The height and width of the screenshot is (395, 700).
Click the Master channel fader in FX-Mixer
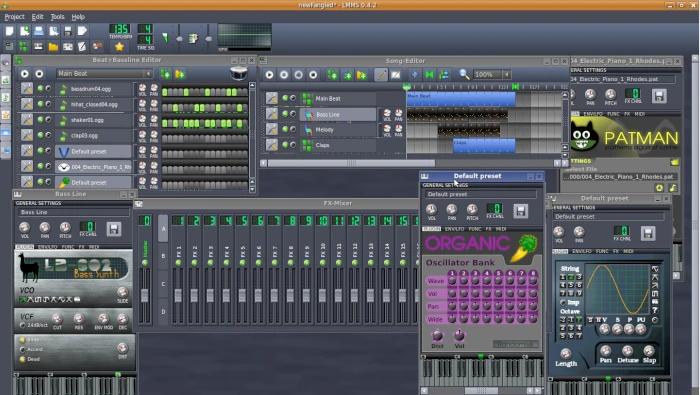coord(145,295)
